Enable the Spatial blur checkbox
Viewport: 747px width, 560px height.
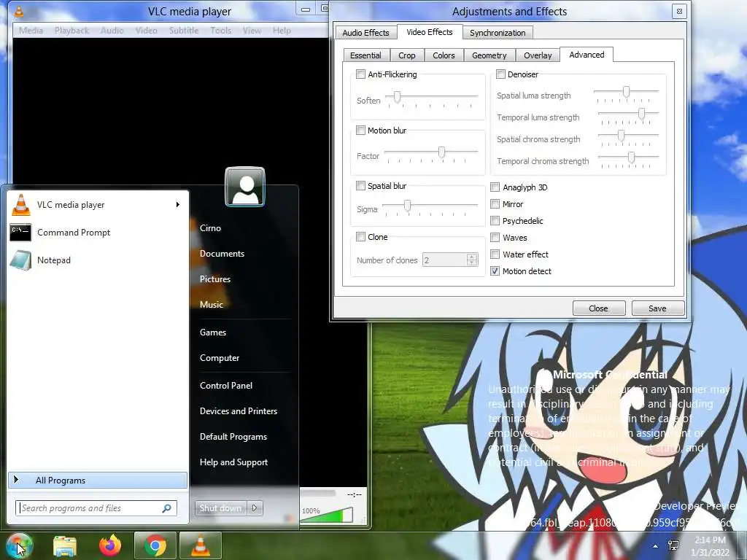click(360, 186)
